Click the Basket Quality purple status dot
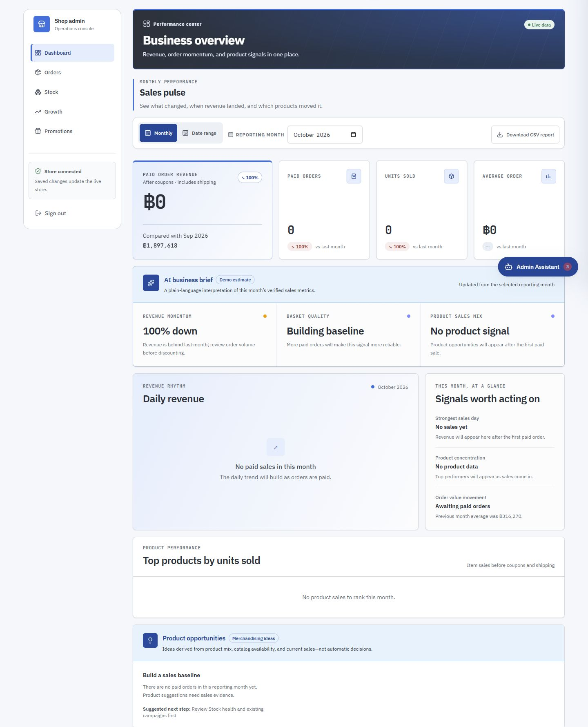Viewport: 588px width, 727px height. coord(409,316)
